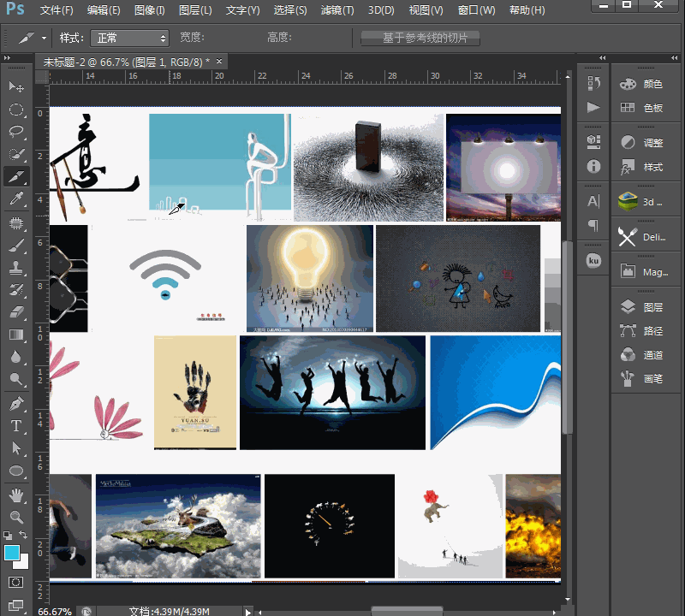Select the Brush tool
The width and height of the screenshot is (685, 616).
coord(16,246)
